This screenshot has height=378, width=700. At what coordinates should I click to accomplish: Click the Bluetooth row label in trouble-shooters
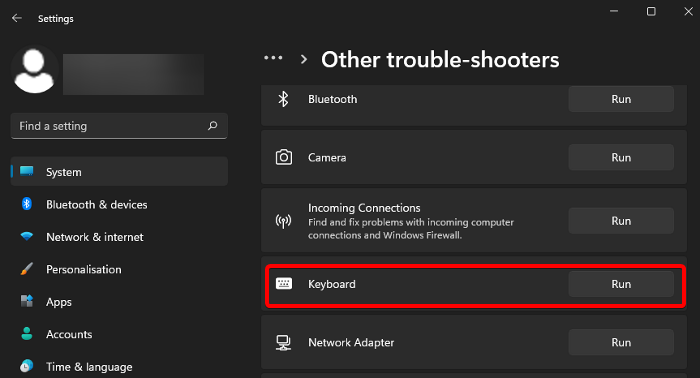click(x=333, y=99)
